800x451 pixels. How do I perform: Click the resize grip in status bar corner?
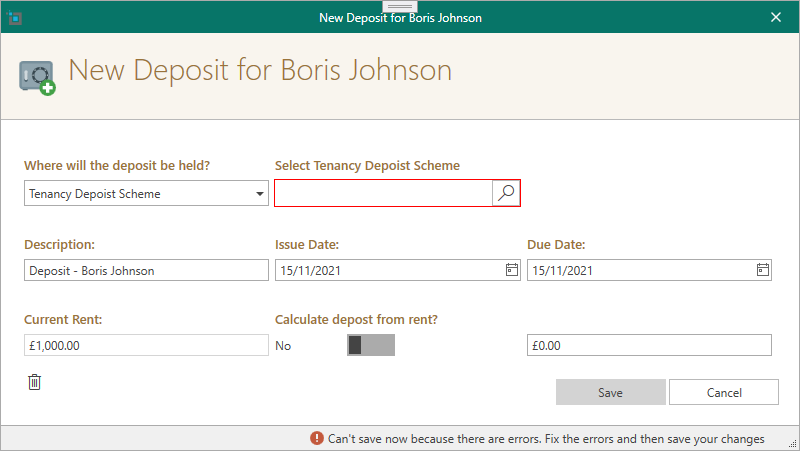pos(792,444)
